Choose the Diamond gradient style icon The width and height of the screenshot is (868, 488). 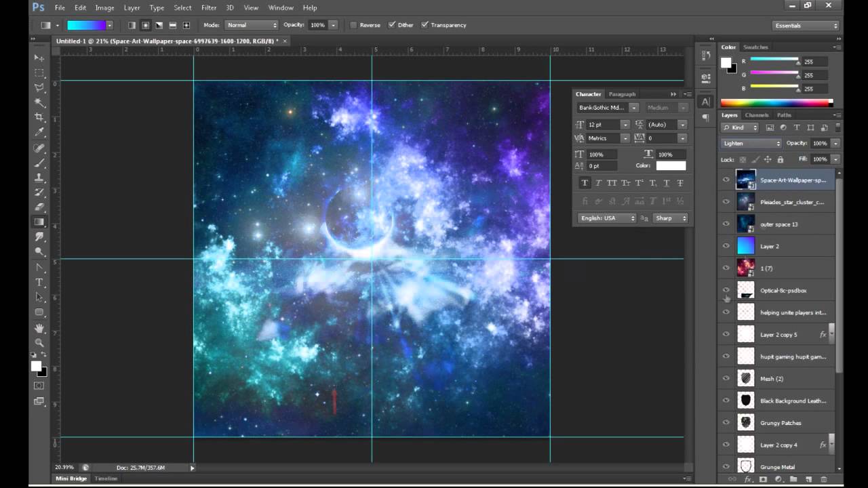tap(186, 25)
